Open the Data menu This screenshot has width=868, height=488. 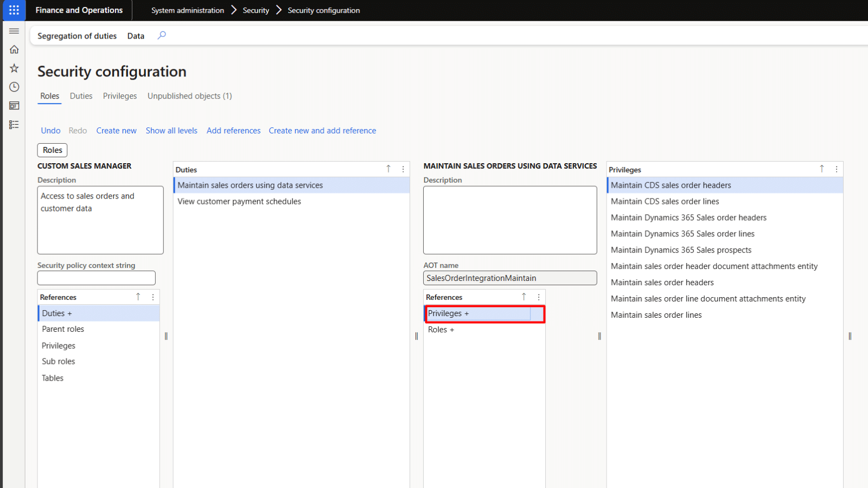[x=135, y=36]
